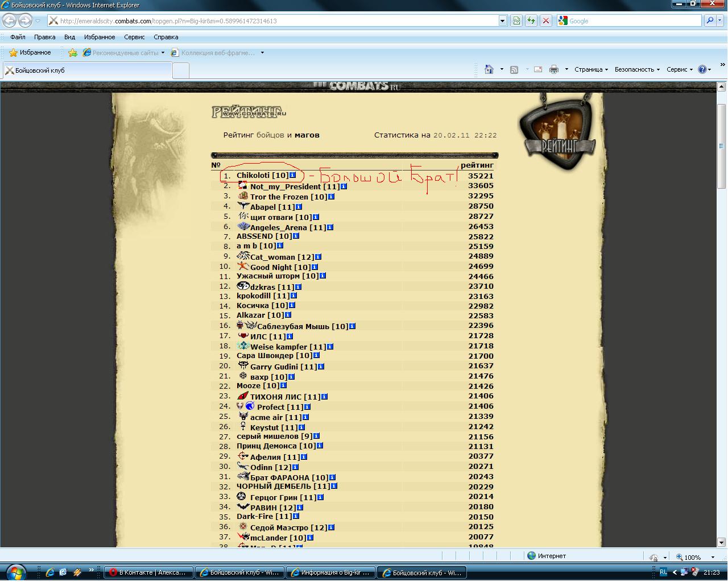The image size is (728, 582).
Task: Click the Windows Start orb
Action: pyautogui.click(x=15, y=572)
